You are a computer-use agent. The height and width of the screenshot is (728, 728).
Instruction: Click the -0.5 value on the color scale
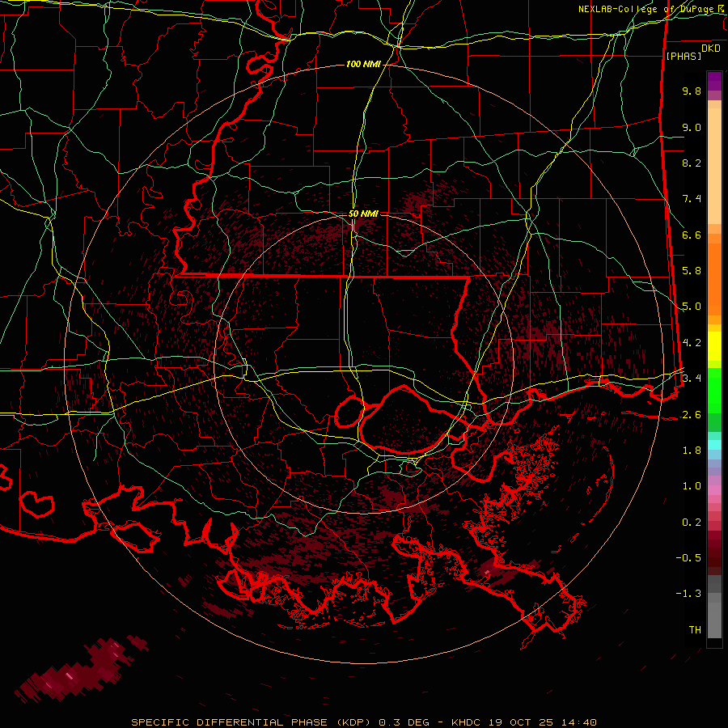click(688, 558)
